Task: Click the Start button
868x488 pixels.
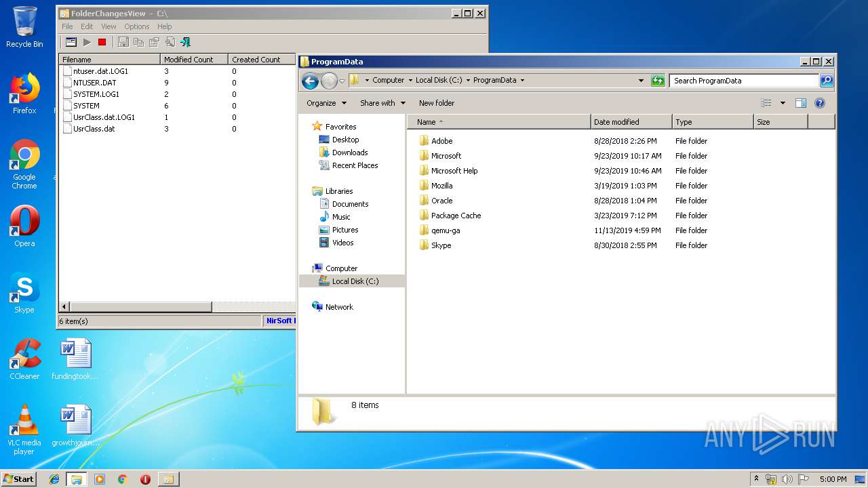Action: pyautogui.click(x=18, y=479)
